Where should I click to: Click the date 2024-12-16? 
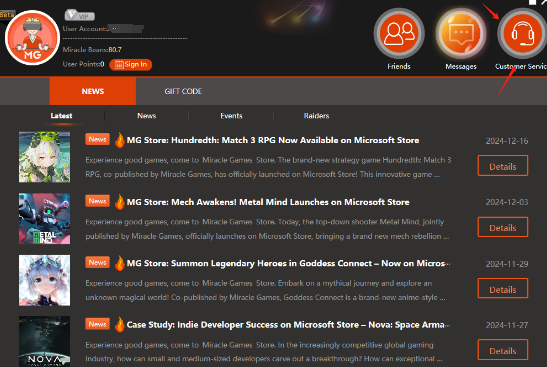point(507,141)
